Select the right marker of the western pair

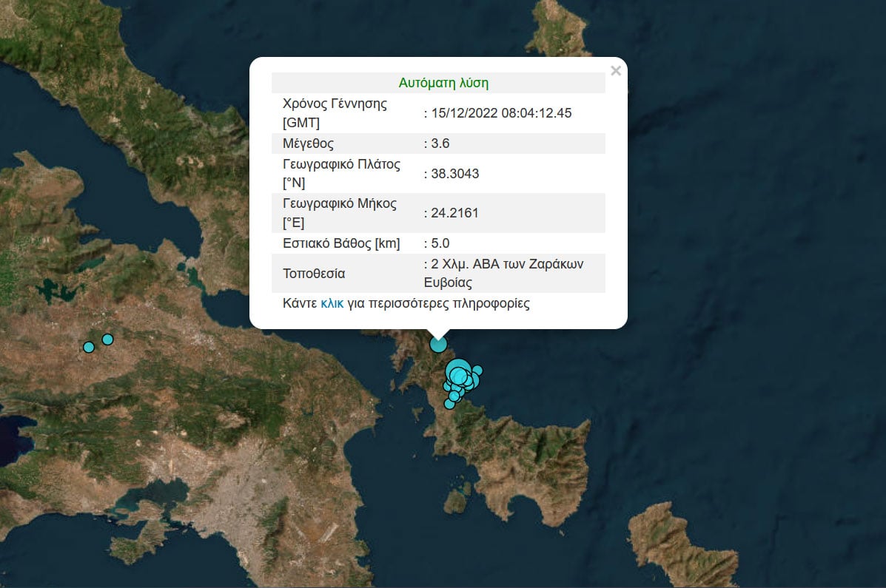point(107,339)
